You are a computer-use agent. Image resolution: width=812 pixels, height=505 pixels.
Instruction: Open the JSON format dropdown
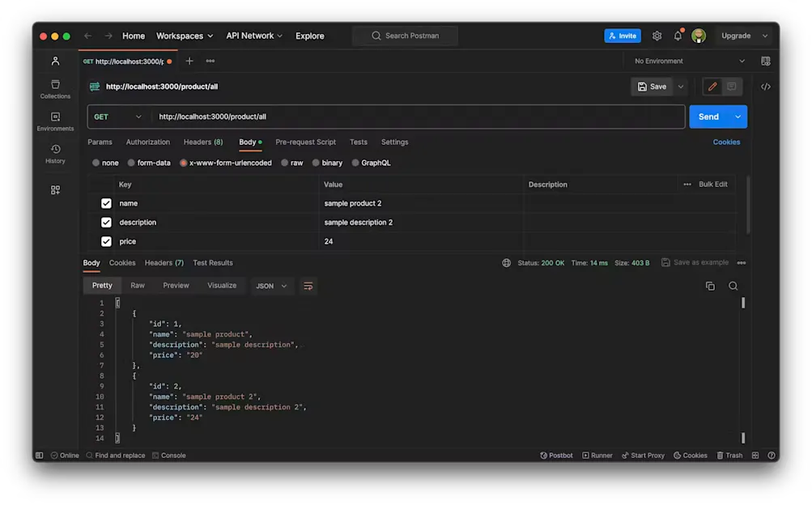[x=271, y=286]
